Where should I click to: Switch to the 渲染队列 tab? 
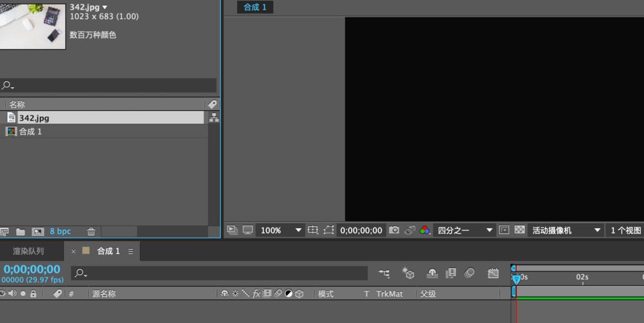click(x=29, y=251)
